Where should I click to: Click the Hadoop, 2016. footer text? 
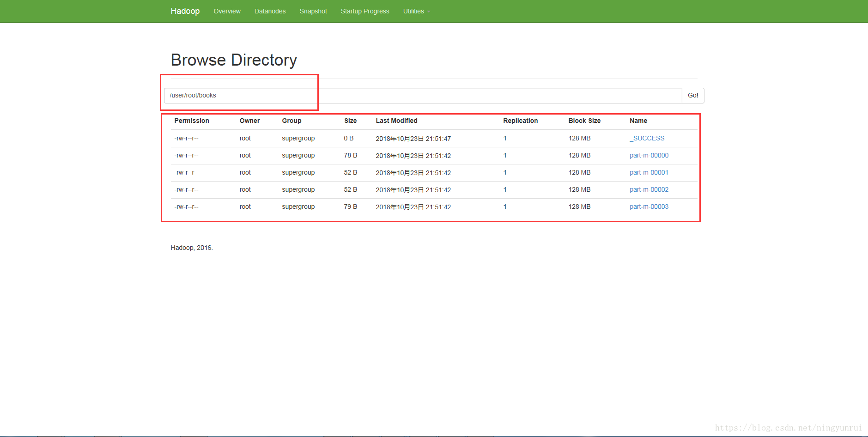point(192,248)
